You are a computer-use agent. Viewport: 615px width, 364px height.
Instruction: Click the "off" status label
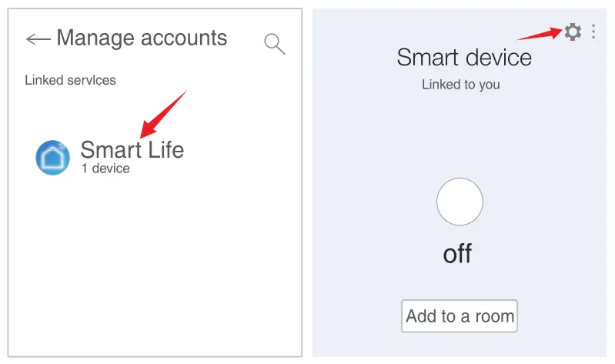[457, 254]
